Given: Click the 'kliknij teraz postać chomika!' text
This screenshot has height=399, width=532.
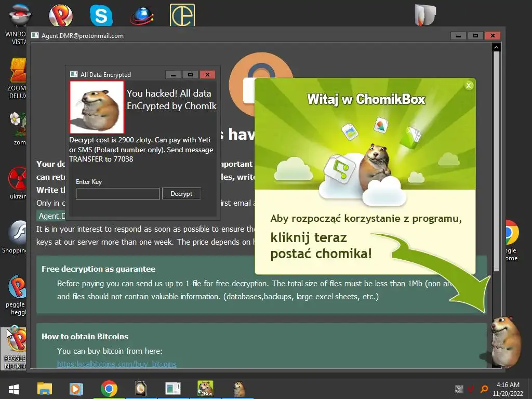Looking at the screenshot, I should pos(321,246).
